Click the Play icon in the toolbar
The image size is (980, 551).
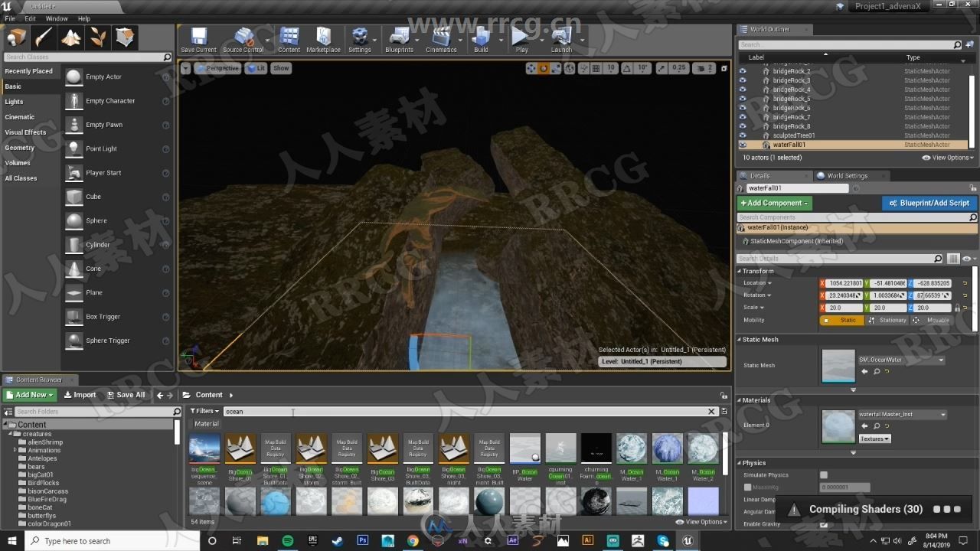[x=521, y=40]
